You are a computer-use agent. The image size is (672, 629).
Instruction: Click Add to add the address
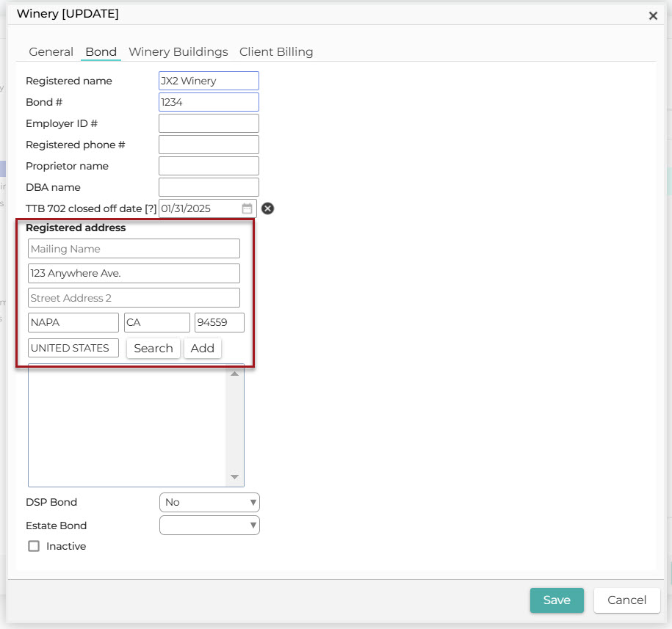click(x=202, y=348)
